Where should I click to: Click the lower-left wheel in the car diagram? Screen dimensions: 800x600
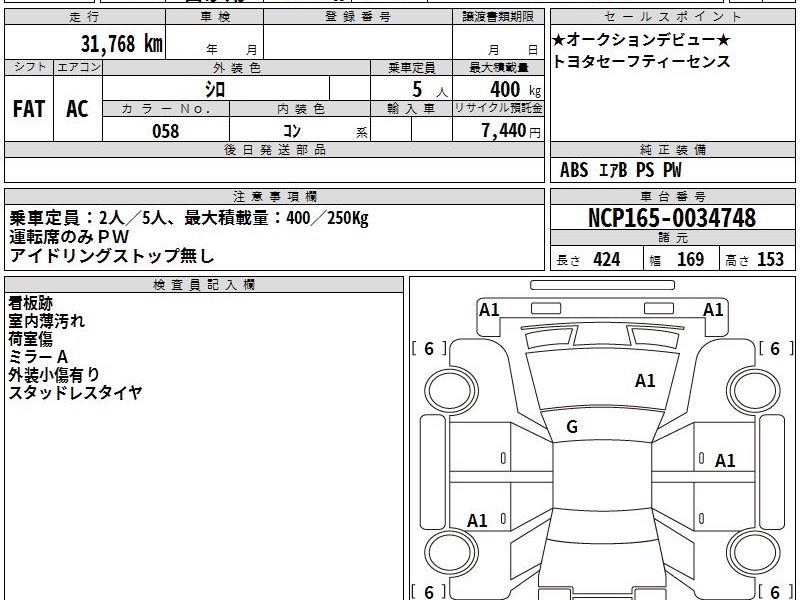451,553
